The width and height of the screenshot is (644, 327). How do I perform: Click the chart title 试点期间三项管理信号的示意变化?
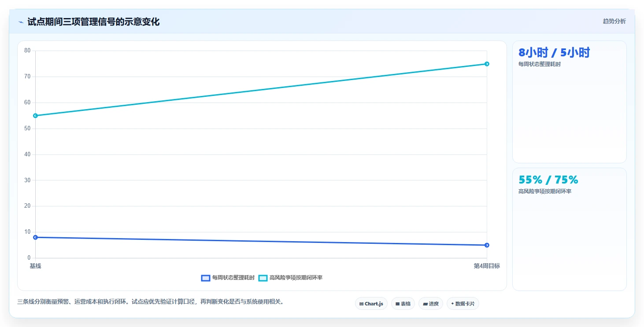[93, 22]
